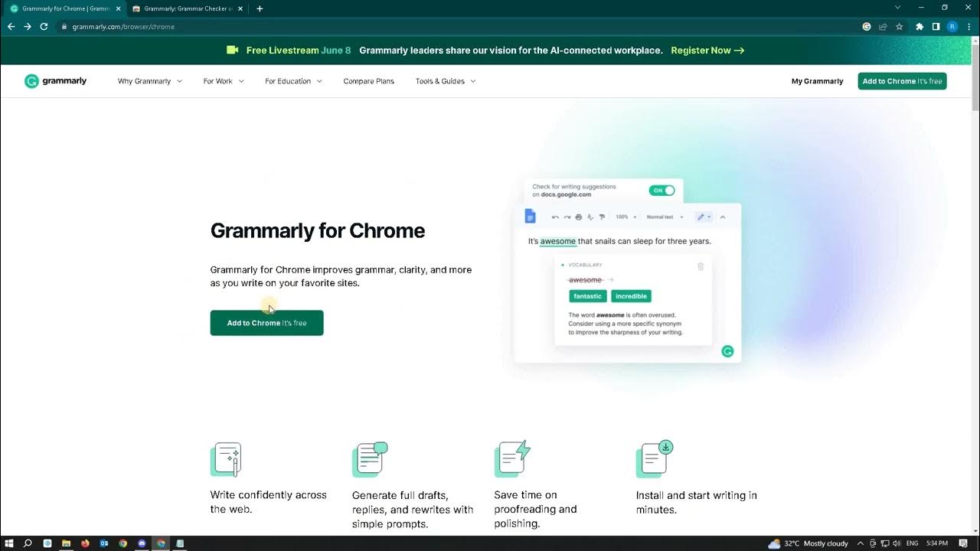Open the Chrome profile avatar R
The image size is (980, 551).
pos(952,26)
